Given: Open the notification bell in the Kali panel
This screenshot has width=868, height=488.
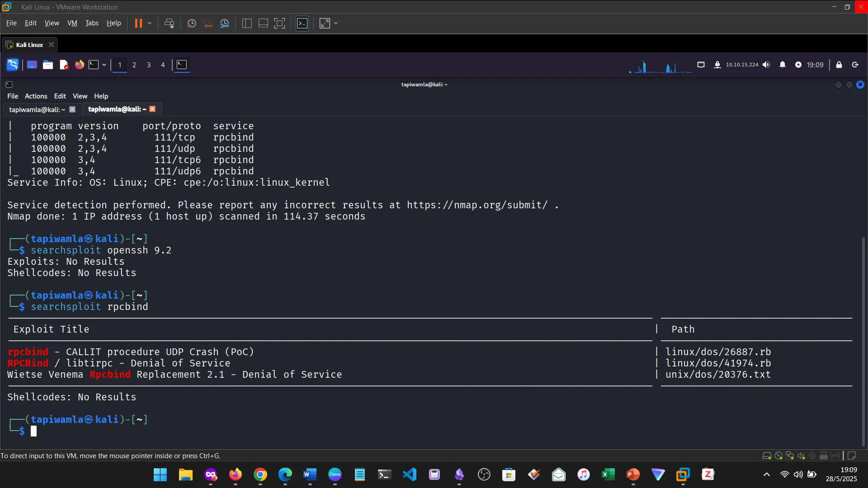Looking at the screenshot, I should point(783,65).
